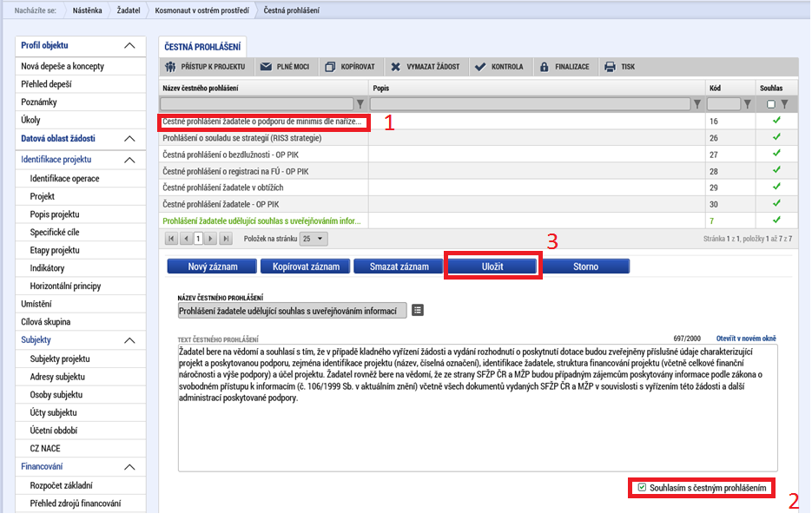The image size is (812, 520).
Task: Open Nástěnka in breadcrumb
Action: [87, 10]
